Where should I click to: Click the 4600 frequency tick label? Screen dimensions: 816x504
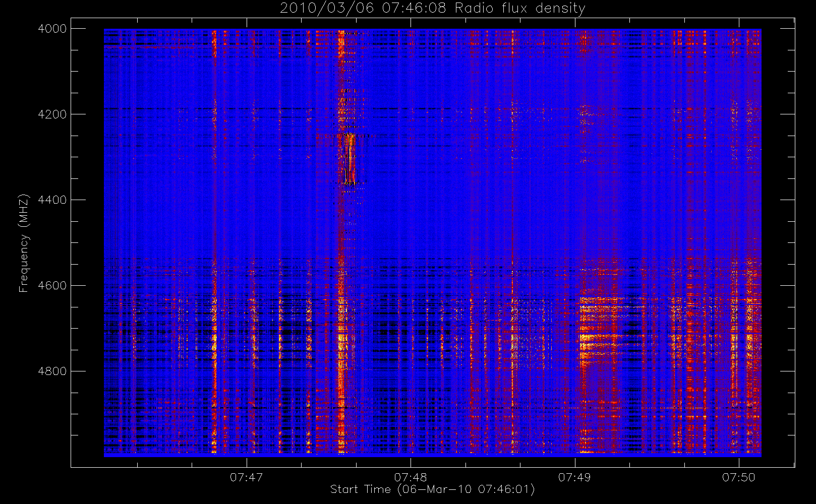click(52, 286)
